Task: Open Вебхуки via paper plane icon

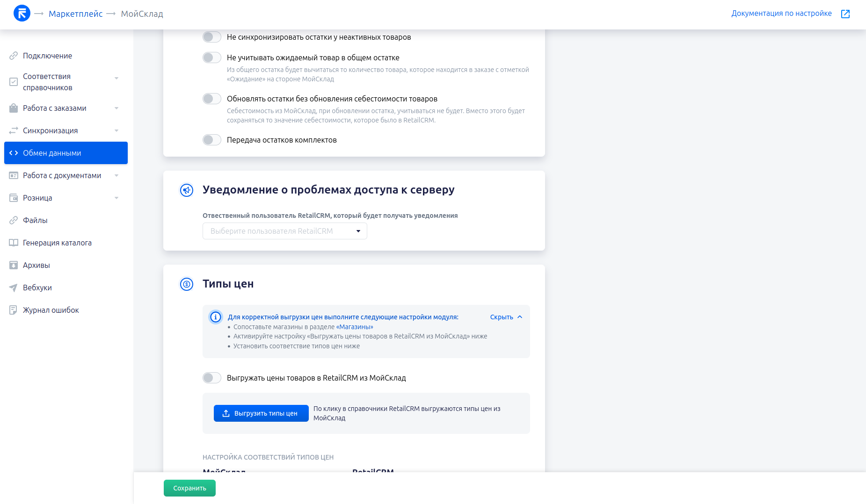Action: [x=14, y=288]
